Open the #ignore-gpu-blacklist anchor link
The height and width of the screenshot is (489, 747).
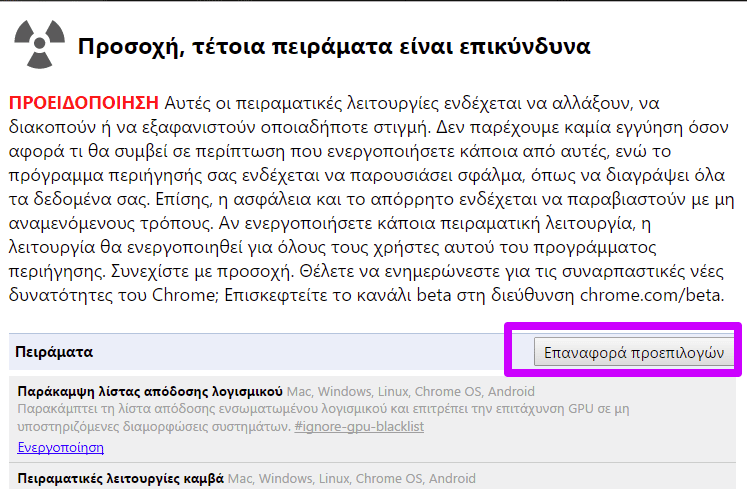(x=359, y=426)
